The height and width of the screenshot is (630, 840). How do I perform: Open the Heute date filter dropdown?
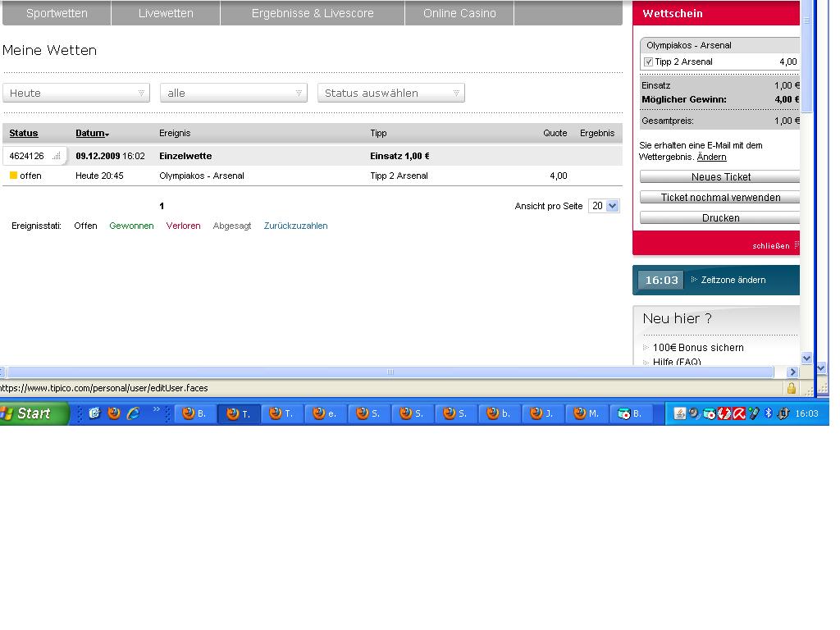[x=76, y=93]
